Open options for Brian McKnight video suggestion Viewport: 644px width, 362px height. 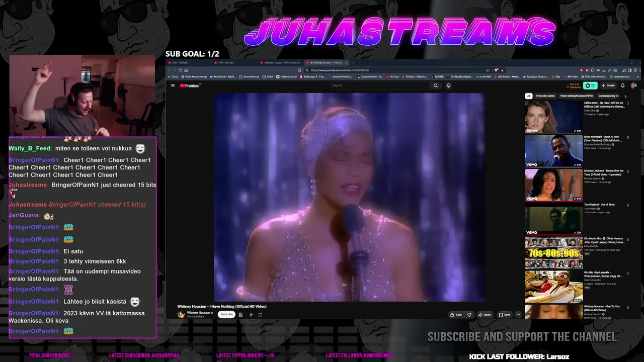(x=628, y=137)
